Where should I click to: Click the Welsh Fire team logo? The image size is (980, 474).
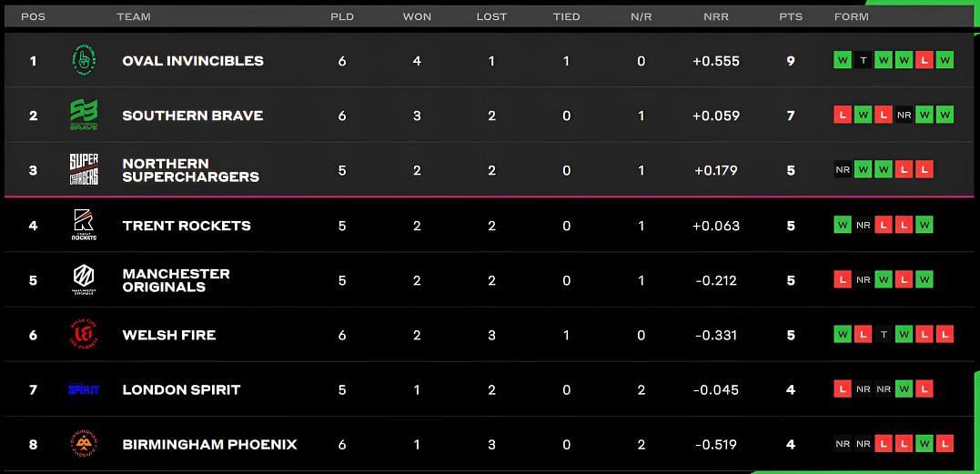84,334
